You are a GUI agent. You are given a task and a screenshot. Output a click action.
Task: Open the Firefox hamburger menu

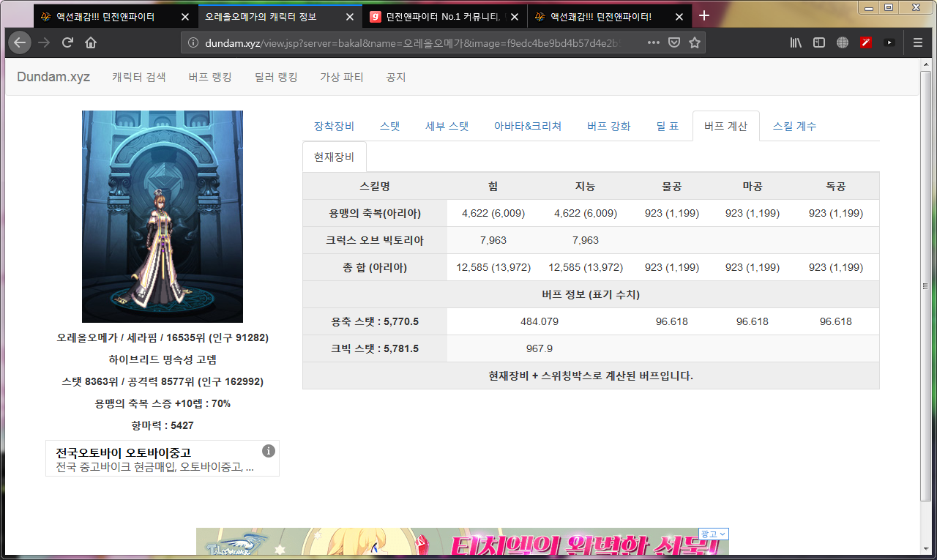(918, 42)
